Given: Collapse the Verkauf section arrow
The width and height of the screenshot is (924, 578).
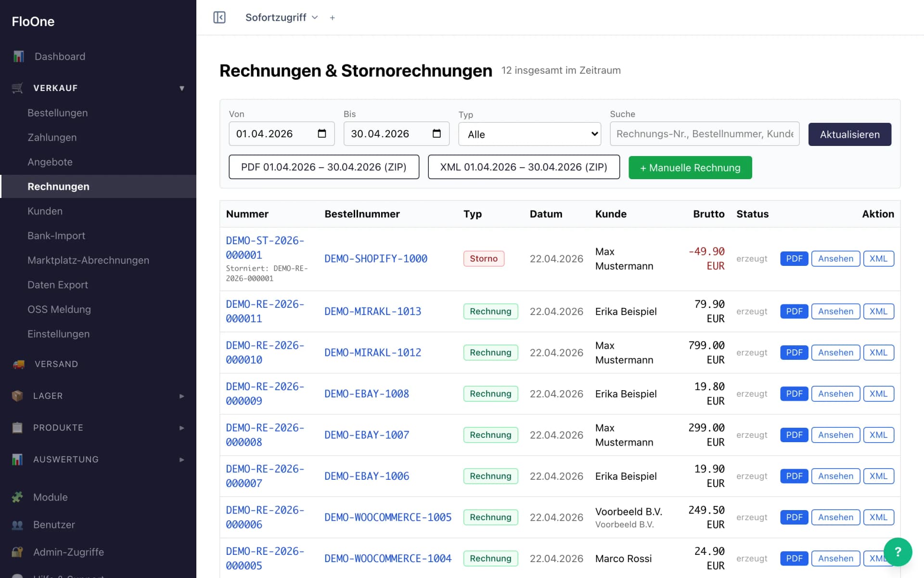Looking at the screenshot, I should [x=182, y=88].
